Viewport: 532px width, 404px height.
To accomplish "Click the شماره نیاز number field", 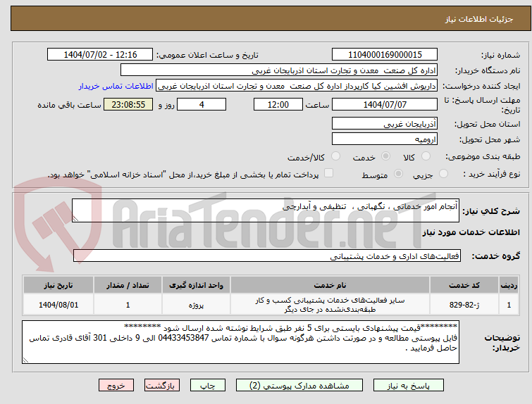I will click(385, 55).
